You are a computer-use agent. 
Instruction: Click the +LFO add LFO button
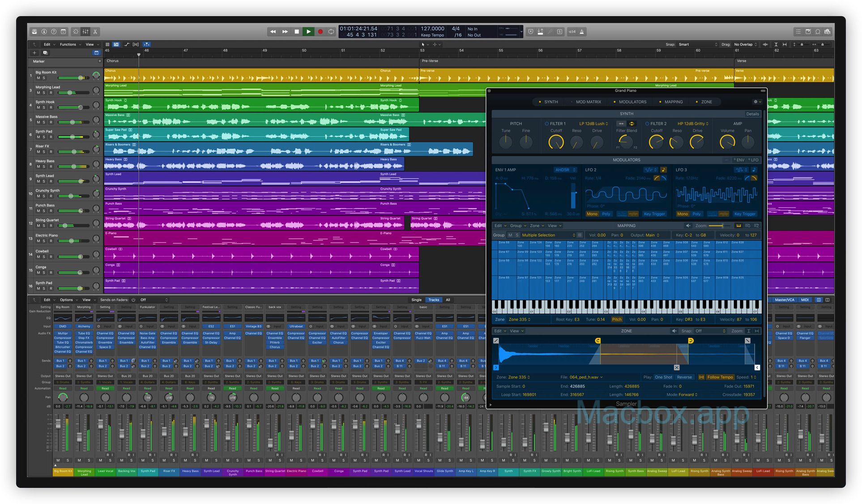coord(753,160)
